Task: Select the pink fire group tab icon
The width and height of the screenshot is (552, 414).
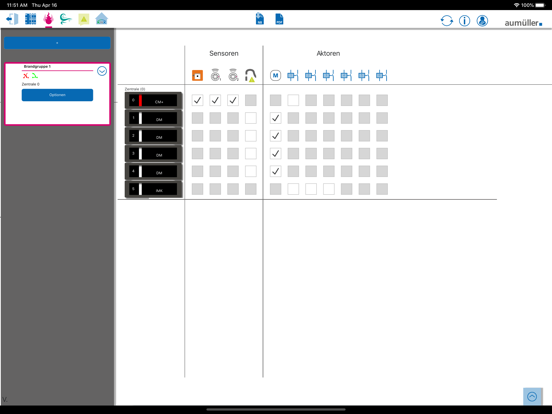Action: click(48, 18)
